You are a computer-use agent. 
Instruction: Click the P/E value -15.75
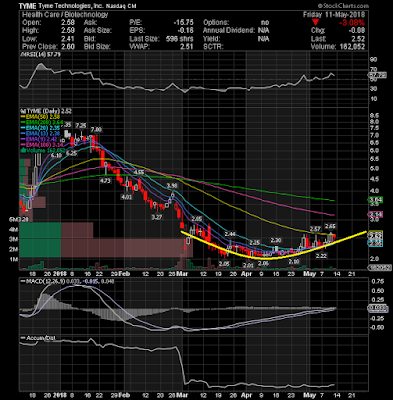tap(183, 23)
